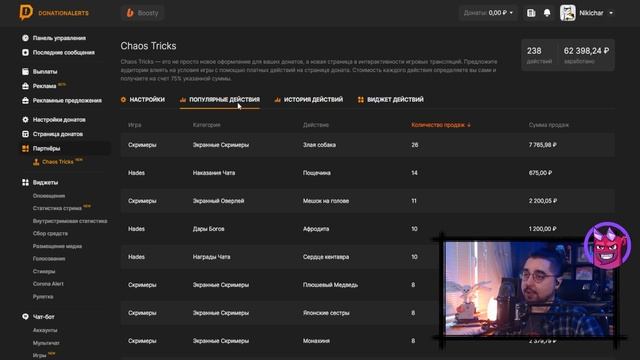
Task: Click the Страница донатов sidebar icon
Action: 25,134
